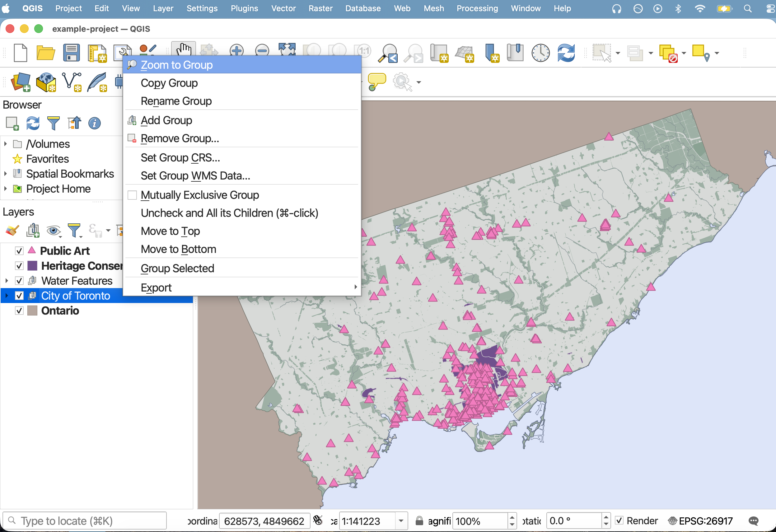Uncheck the Render checkbox in status bar

pyautogui.click(x=619, y=520)
